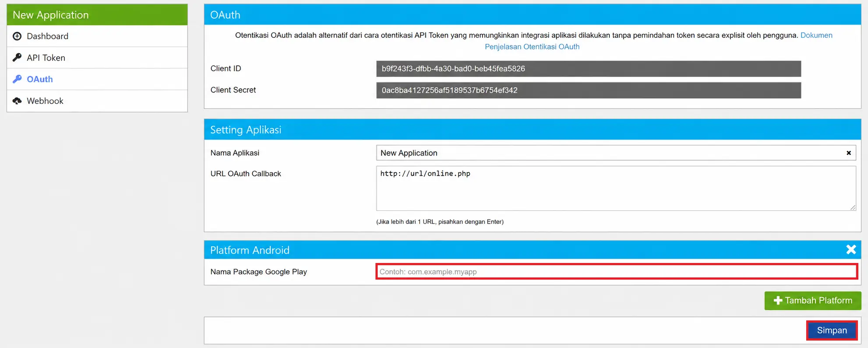Click the Nama Package Google Play label
868x348 pixels.
click(x=259, y=272)
